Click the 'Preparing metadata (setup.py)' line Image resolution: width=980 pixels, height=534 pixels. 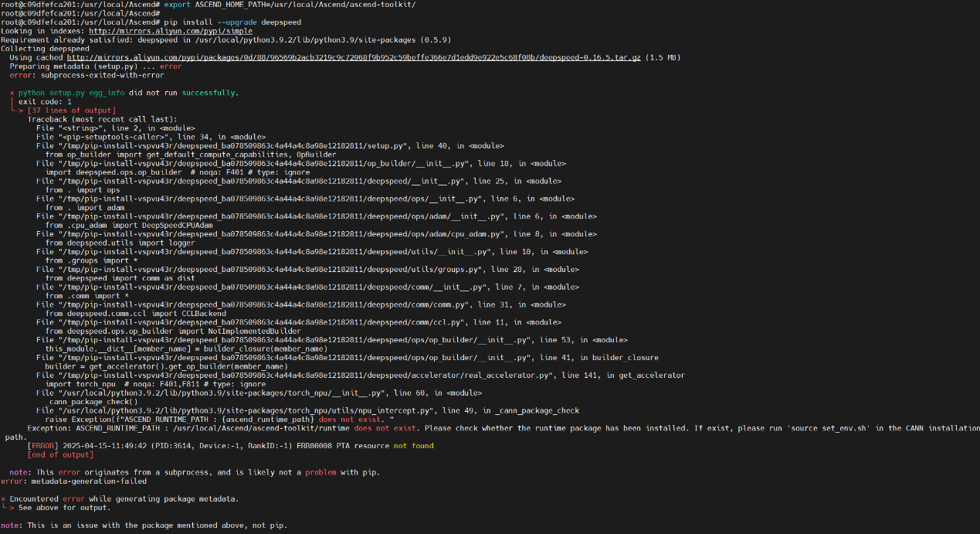pos(96,66)
